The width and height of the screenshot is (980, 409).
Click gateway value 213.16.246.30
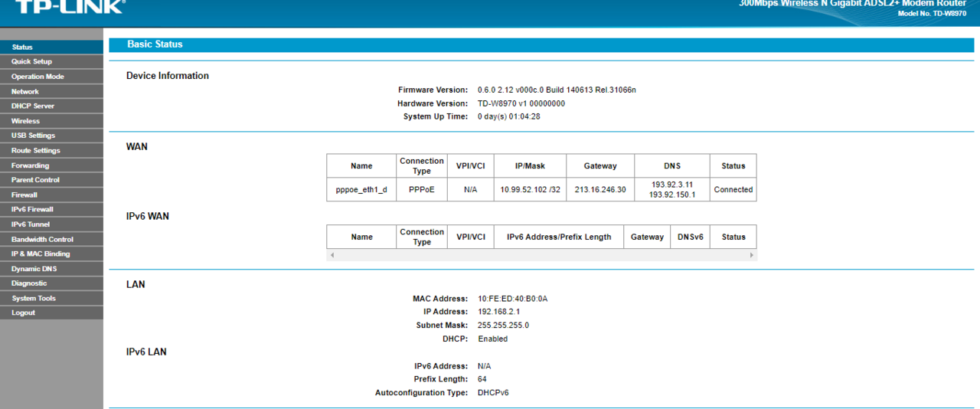click(600, 190)
